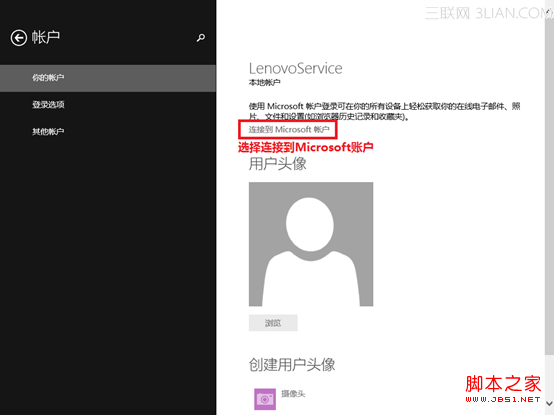Click the 创建用户头像 heading

click(x=292, y=364)
